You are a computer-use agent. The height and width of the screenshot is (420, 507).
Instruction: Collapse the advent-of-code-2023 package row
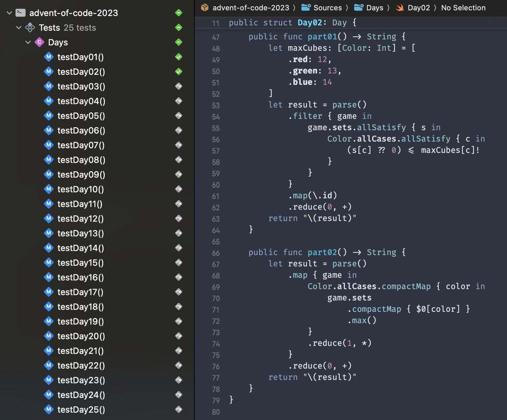point(9,13)
